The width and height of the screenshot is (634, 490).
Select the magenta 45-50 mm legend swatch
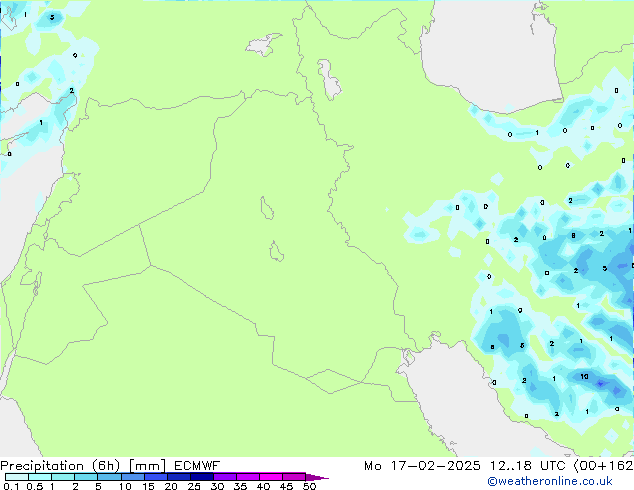(294, 477)
